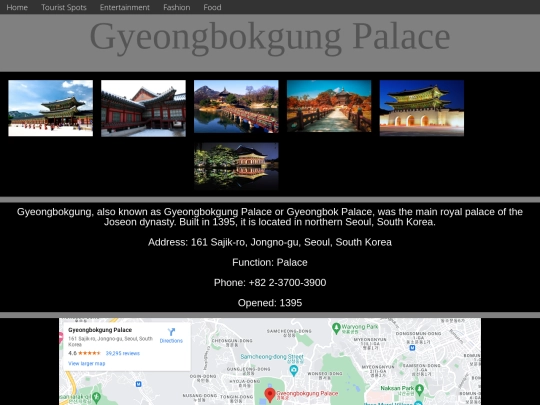This screenshot has width=540, height=405.
Task: Click the Joseon dynasty description paragraph
Action: (x=270, y=217)
